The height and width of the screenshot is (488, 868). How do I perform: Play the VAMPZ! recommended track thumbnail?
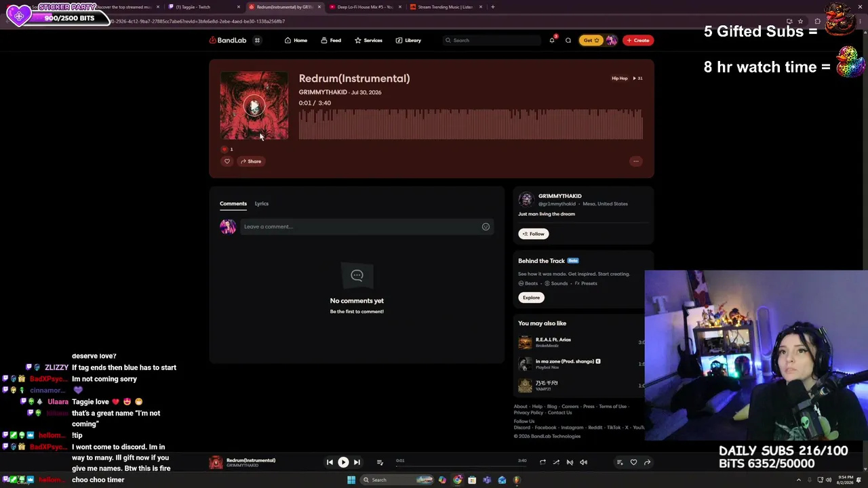(x=525, y=386)
